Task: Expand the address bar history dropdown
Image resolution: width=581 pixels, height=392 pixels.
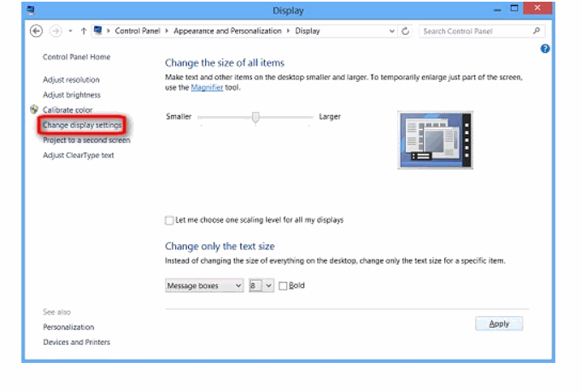Action: click(391, 31)
